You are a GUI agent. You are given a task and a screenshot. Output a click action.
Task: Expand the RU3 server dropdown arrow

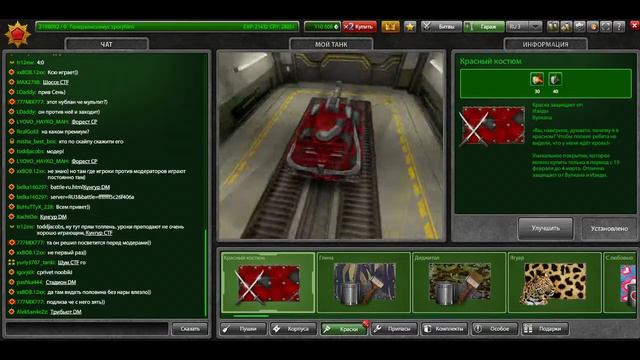pos(535,27)
